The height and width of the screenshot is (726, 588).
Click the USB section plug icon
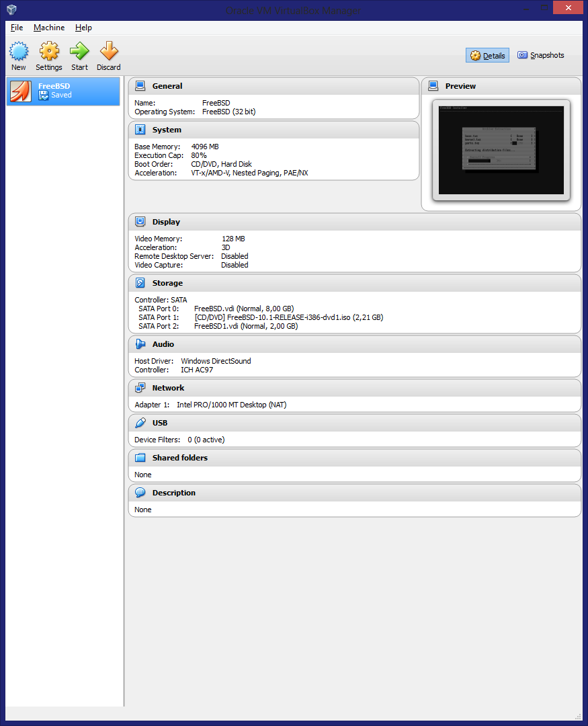pos(140,423)
